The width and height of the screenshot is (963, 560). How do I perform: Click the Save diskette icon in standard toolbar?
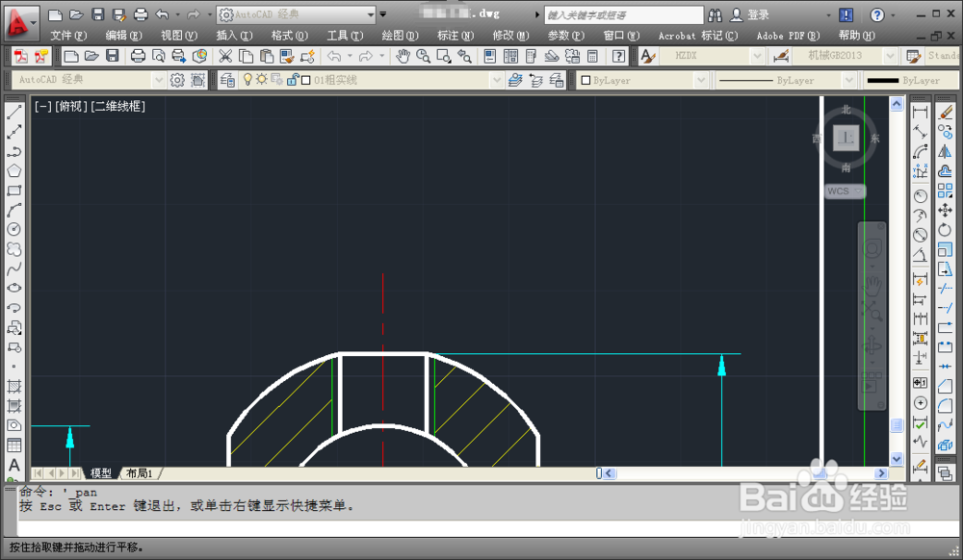[113, 57]
